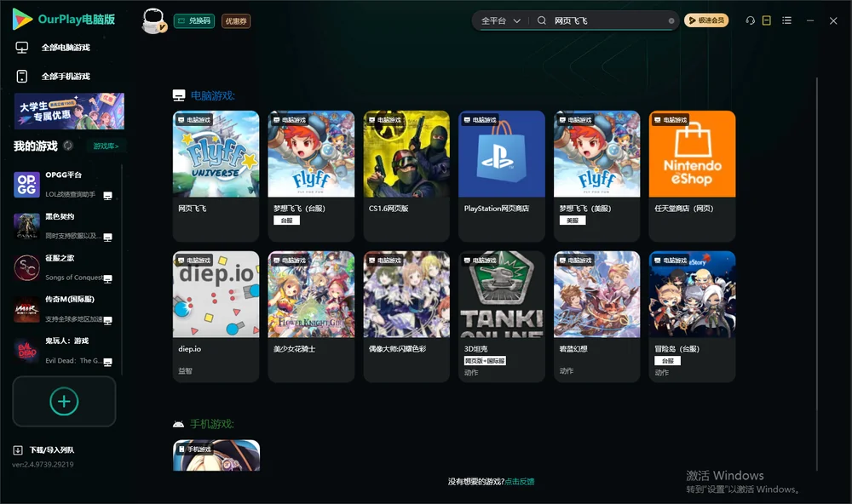Open the 下载/导入列队 download queue

click(44, 450)
